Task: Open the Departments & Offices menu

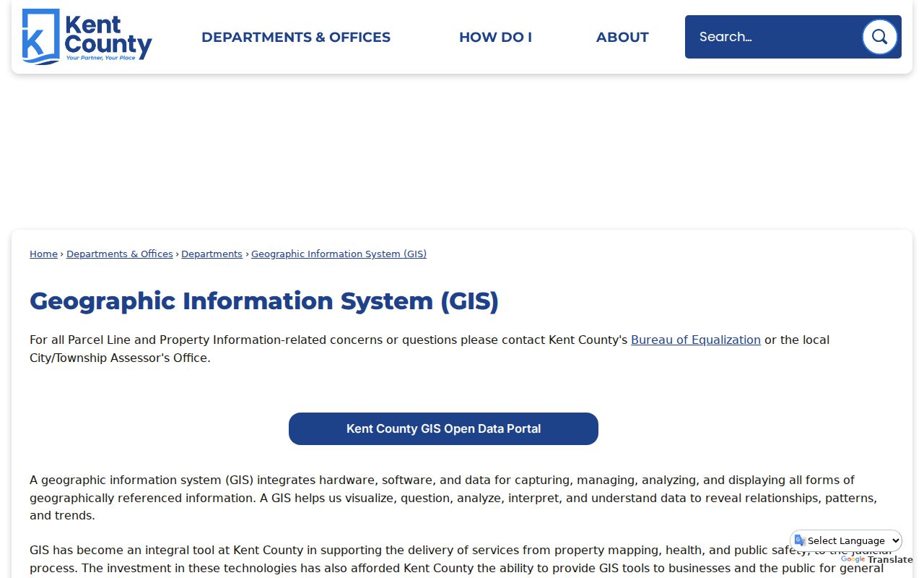Action: pyautogui.click(x=296, y=37)
